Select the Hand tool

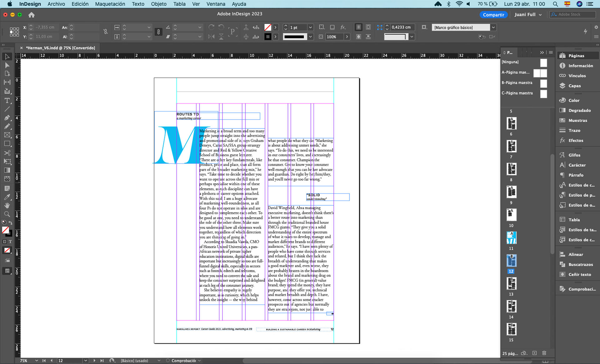click(x=7, y=205)
